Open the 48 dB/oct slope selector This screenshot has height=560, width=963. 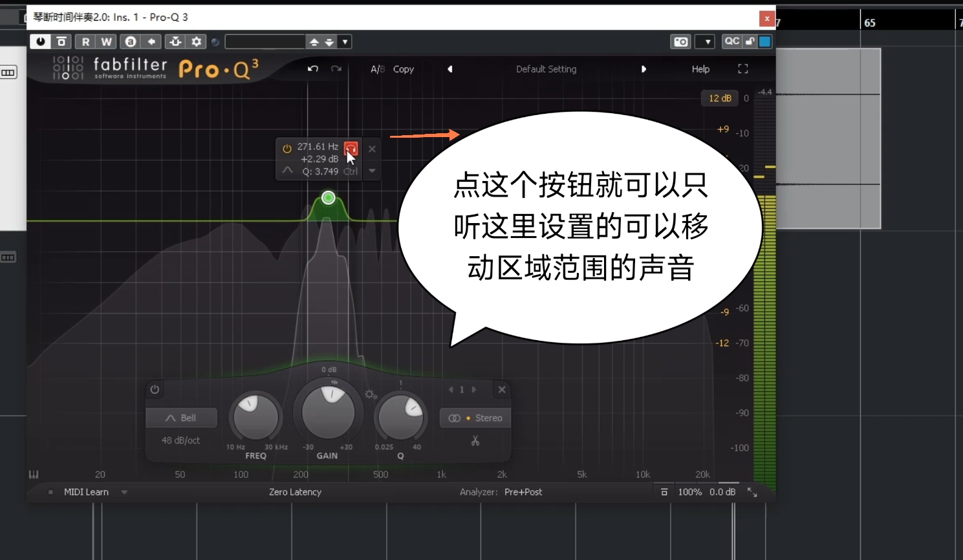point(180,440)
